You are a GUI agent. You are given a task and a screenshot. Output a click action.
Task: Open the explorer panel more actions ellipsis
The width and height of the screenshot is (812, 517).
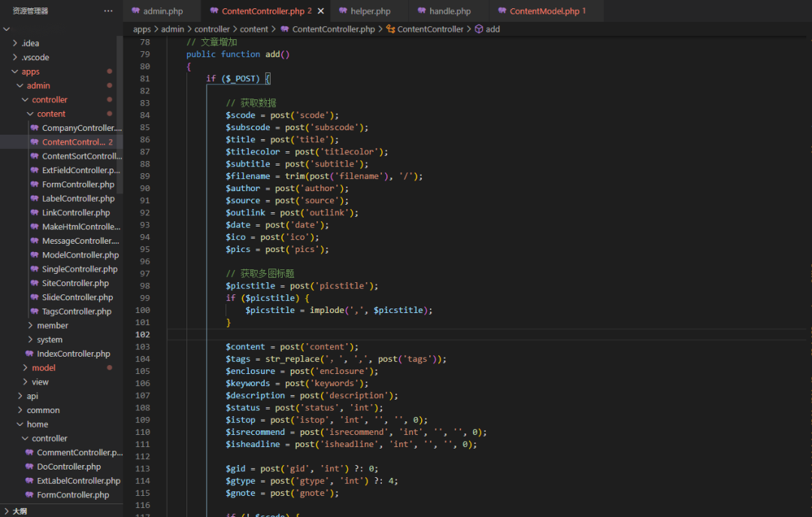(x=108, y=11)
